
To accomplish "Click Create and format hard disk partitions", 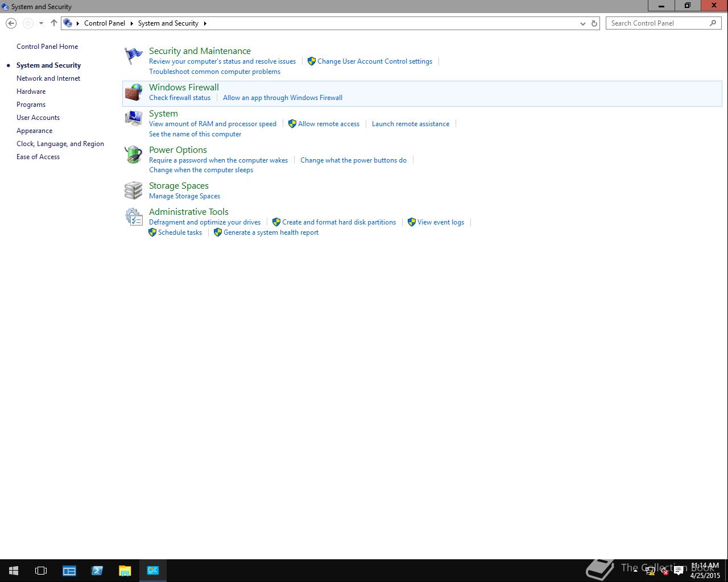I will click(339, 222).
